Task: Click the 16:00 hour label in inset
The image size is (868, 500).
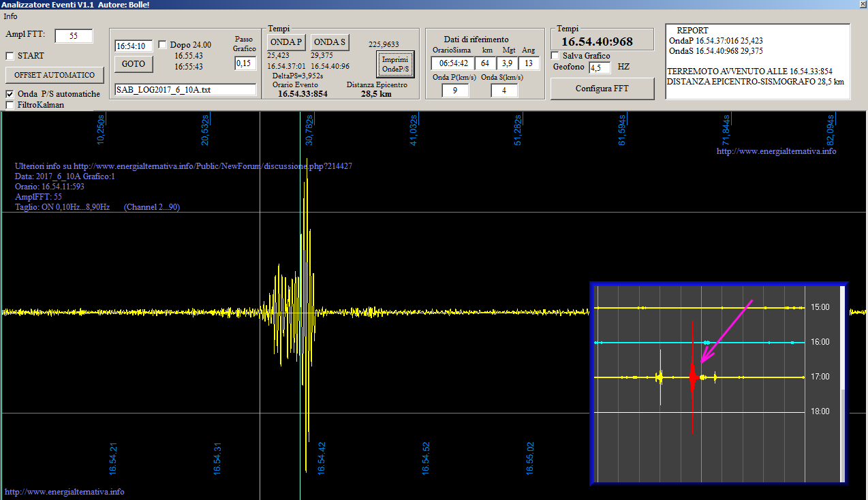Action: point(820,342)
